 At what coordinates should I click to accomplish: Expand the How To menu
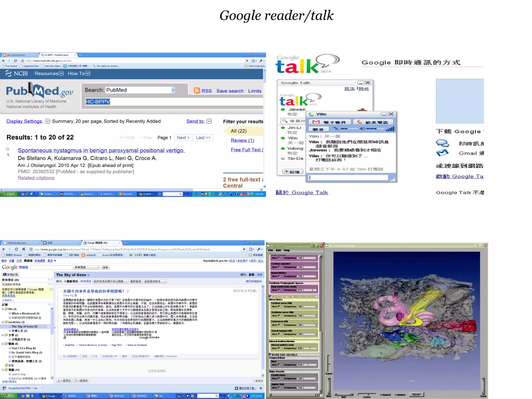point(88,73)
